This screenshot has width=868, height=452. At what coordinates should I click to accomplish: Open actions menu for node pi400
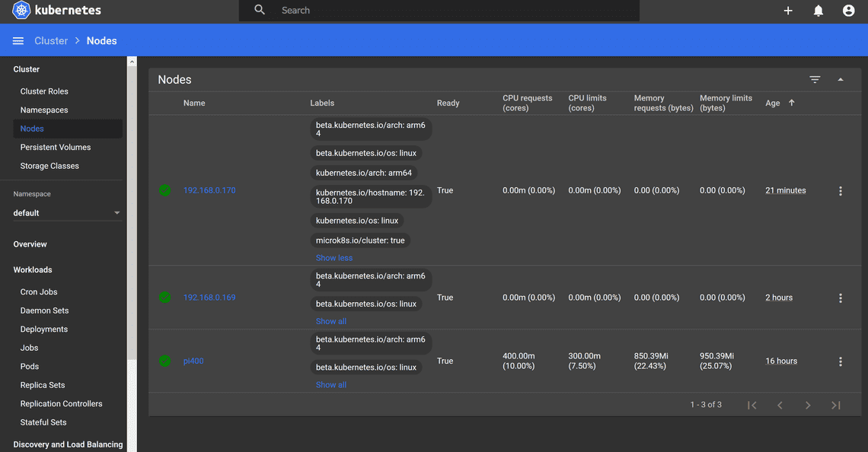coord(840,361)
